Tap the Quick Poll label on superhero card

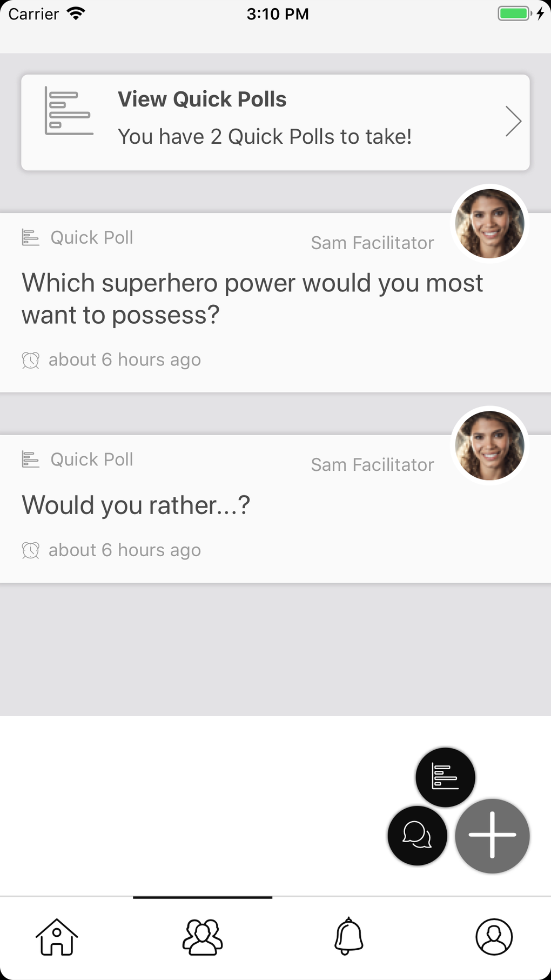(x=91, y=238)
